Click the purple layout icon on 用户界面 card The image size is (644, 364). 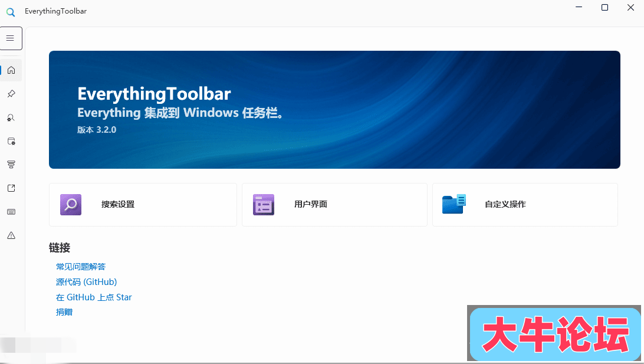tap(263, 205)
